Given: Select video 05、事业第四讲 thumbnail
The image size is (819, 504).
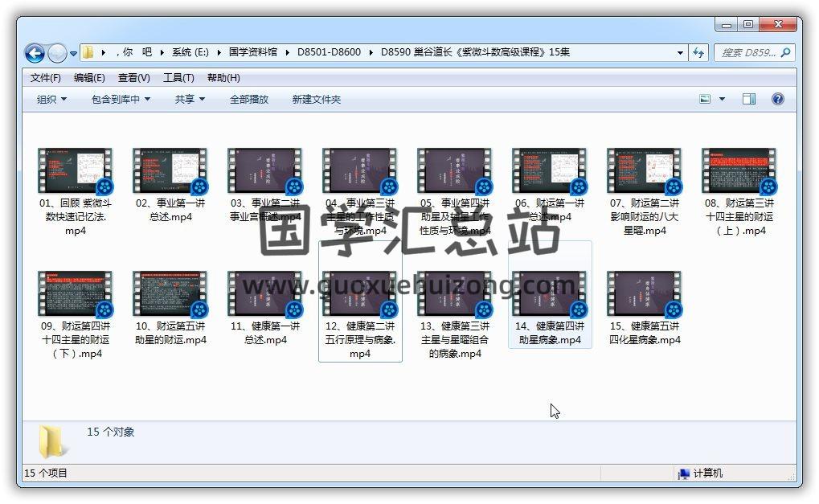Looking at the screenshot, I should tap(454, 170).
